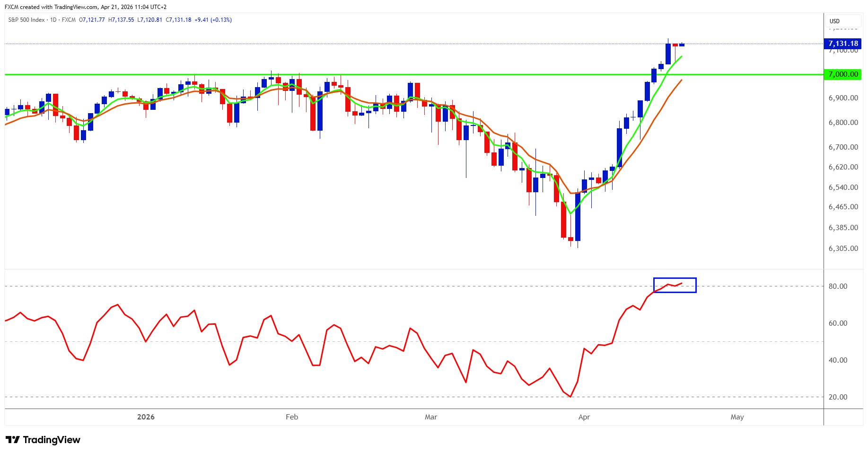Image resolution: width=868 pixels, height=454 pixels.
Task: Open the 'FXCM created with TradingView.com' header text
Action: (x=85, y=7)
